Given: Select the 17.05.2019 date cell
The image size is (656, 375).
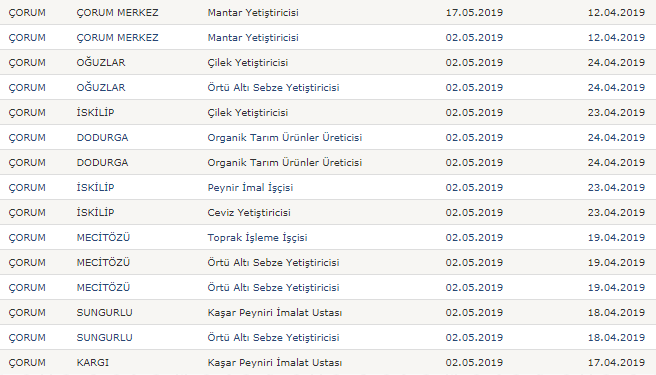Looking at the screenshot, I should point(474,13).
